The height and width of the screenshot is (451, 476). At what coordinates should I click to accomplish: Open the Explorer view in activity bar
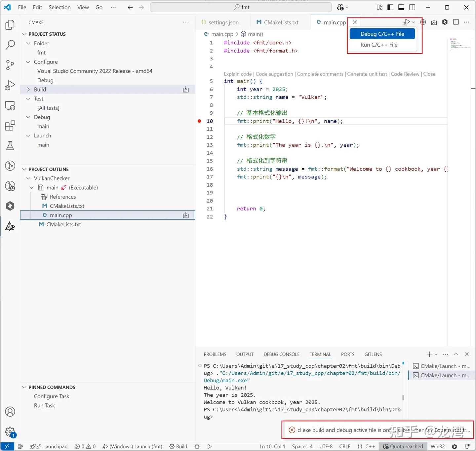click(10, 25)
